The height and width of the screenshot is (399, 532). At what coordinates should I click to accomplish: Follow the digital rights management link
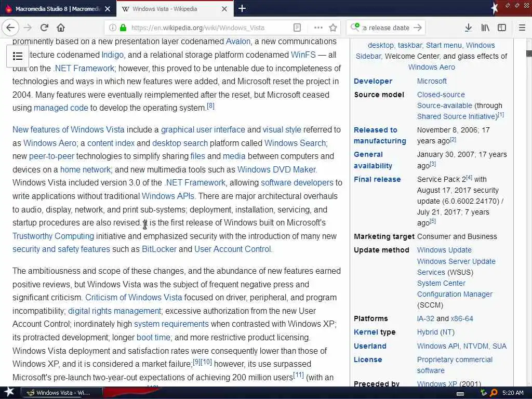click(x=115, y=311)
